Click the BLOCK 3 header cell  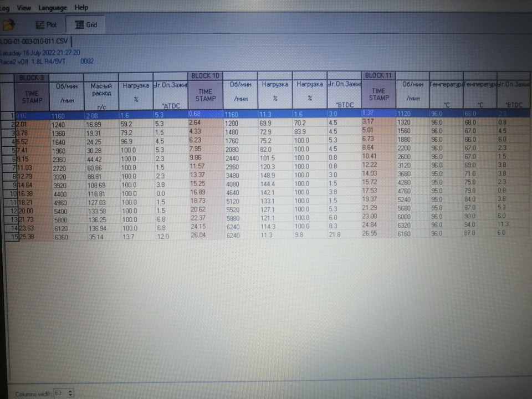(x=32, y=78)
